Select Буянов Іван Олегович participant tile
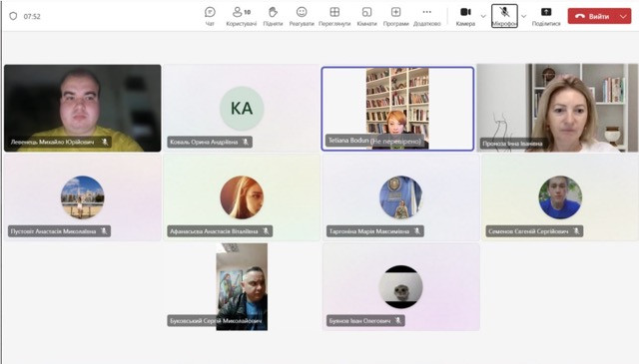The width and height of the screenshot is (639, 364). pos(401,286)
